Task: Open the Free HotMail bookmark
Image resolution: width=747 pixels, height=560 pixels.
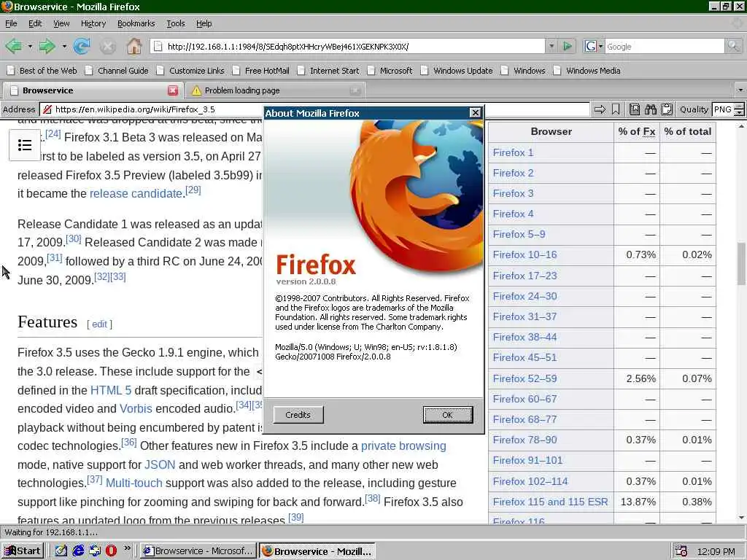Action: [261, 71]
